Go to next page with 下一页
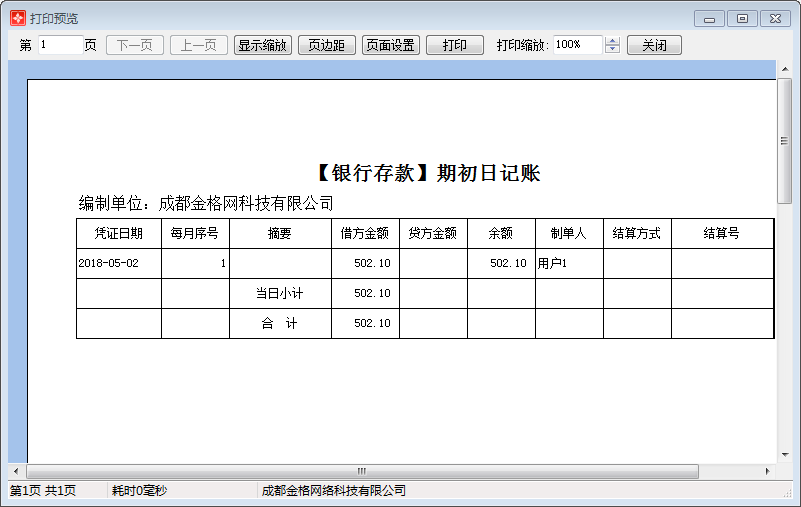 click(x=134, y=45)
